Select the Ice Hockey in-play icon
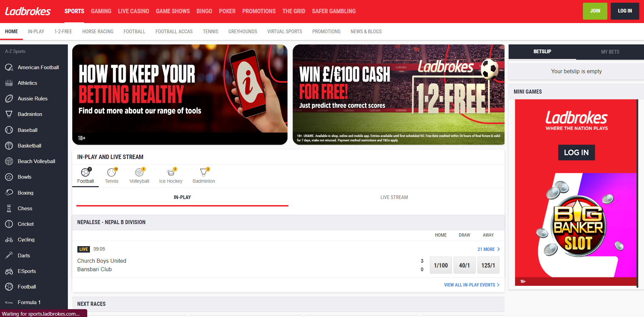644x317 pixels. 171,172
